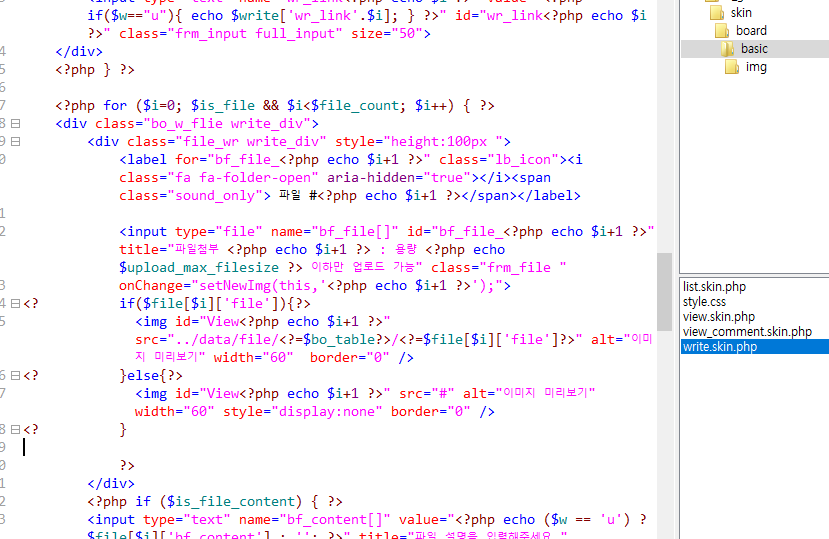Click the "<?php for ($i=0;" loop line

tap(275, 106)
